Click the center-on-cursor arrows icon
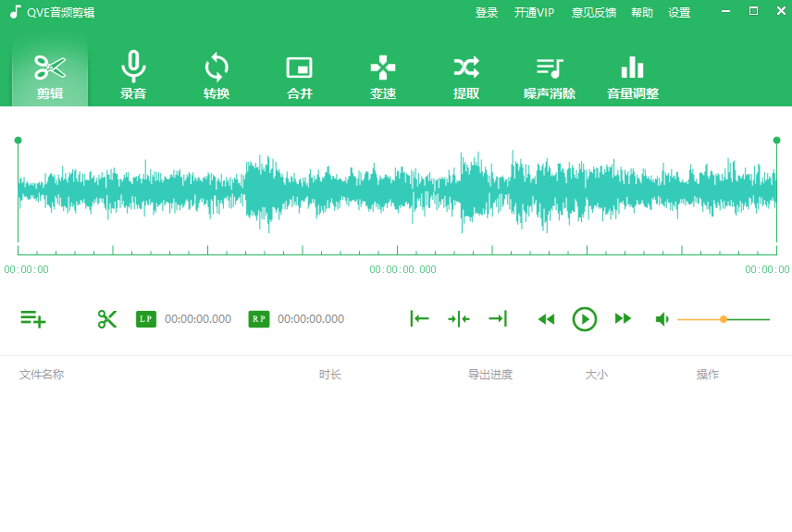The image size is (792, 532). pyautogui.click(x=459, y=319)
